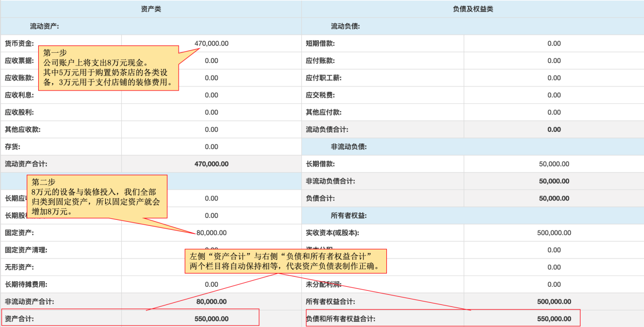Select the 应收股利 amount cell
The width and height of the screenshot is (644, 327).
point(211,112)
